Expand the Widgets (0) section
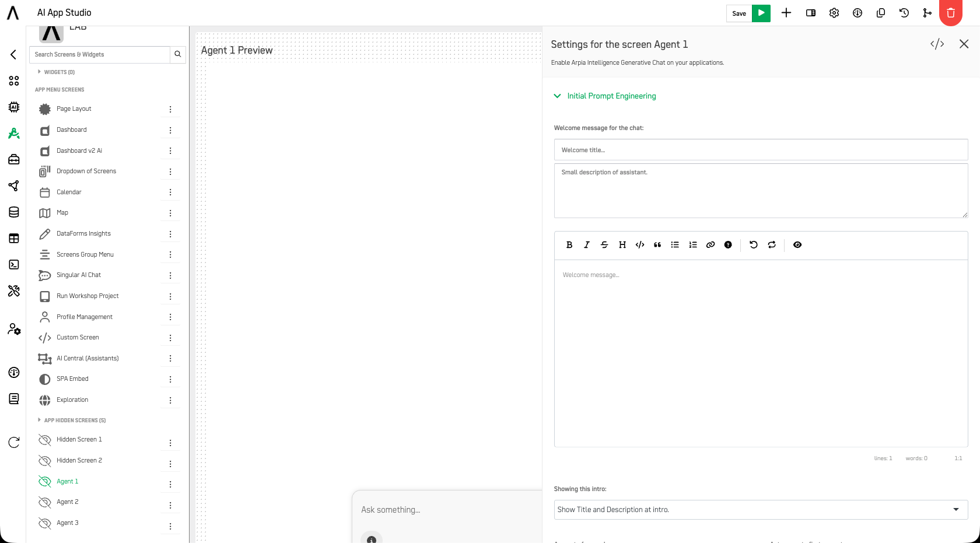This screenshot has height=543, width=980. point(57,72)
